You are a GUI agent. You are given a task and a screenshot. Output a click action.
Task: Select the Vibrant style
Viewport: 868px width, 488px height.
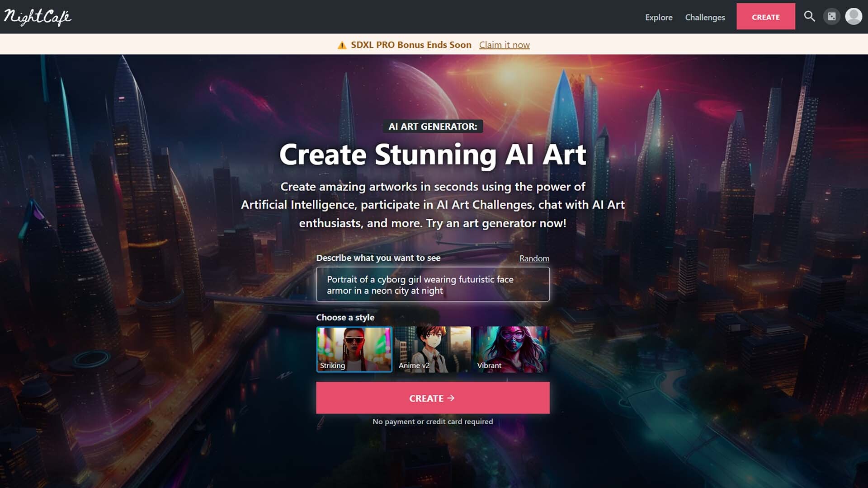[512, 349]
